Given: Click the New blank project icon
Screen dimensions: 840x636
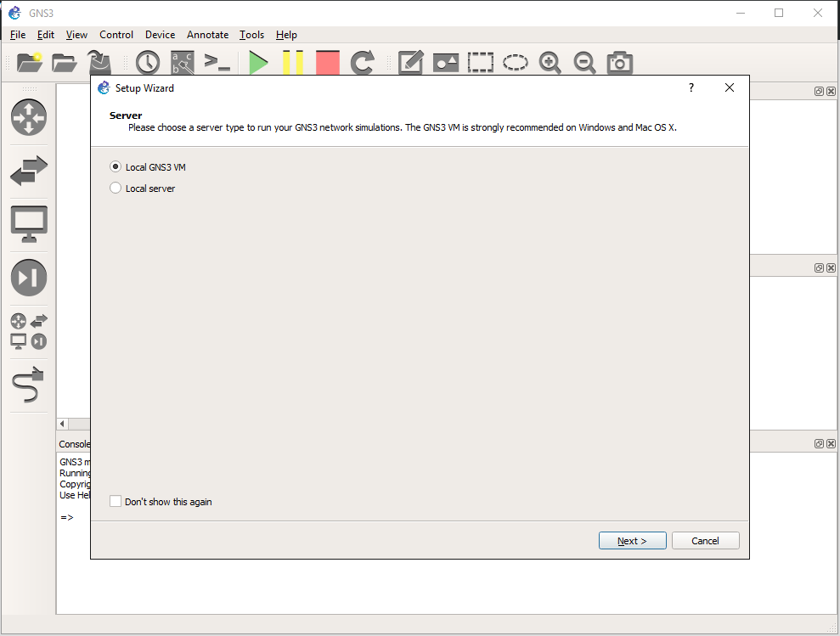Looking at the screenshot, I should (30, 63).
